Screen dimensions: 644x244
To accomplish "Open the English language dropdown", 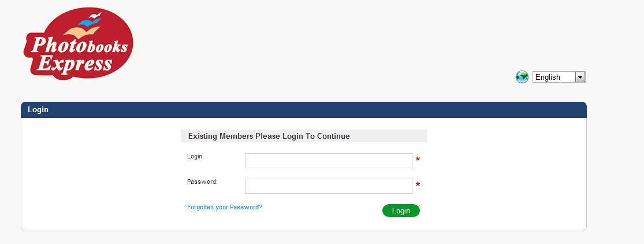I will pyautogui.click(x=559, y=77).
